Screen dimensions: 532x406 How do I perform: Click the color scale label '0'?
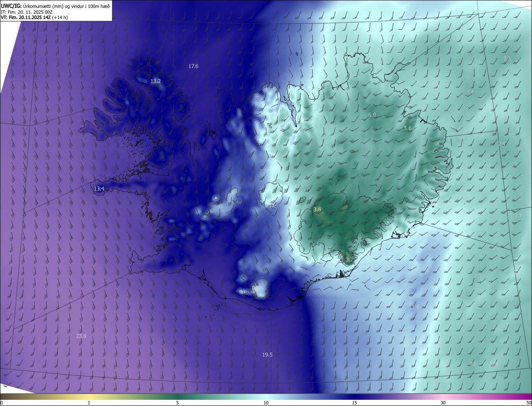[2, 403]
